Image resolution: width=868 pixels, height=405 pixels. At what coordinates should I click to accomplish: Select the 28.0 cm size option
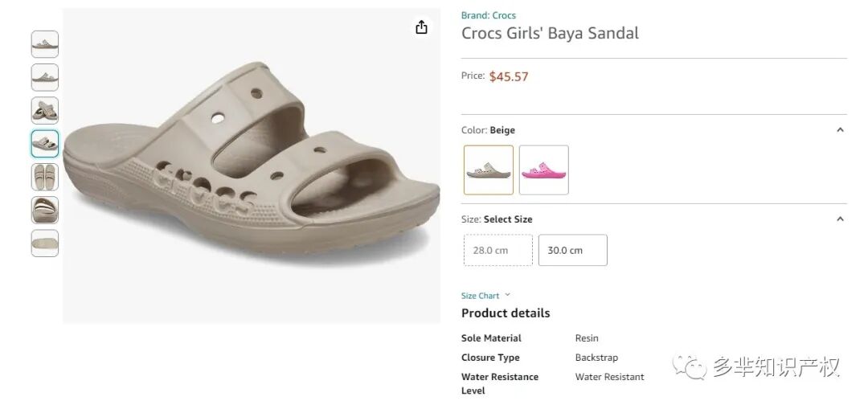[498, 250]
